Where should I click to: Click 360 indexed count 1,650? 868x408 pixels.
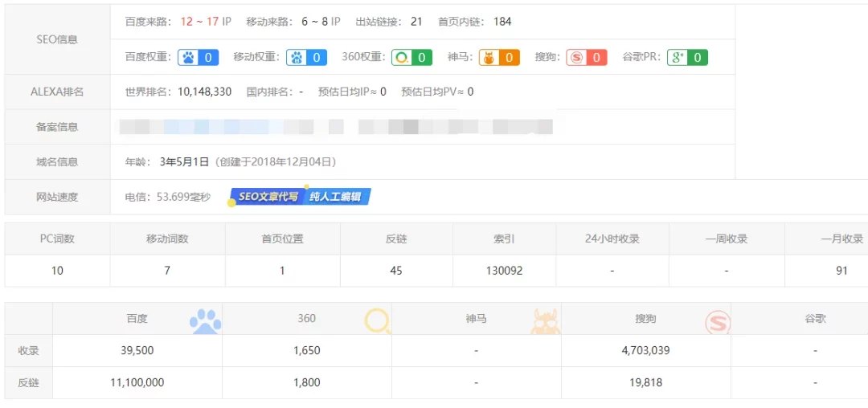pos(307,350)
